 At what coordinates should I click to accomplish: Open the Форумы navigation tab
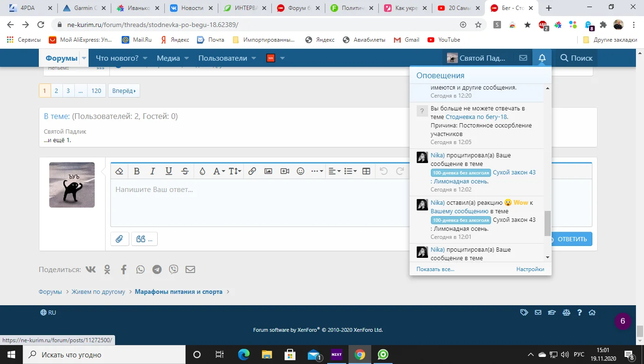tap(61, 58)
